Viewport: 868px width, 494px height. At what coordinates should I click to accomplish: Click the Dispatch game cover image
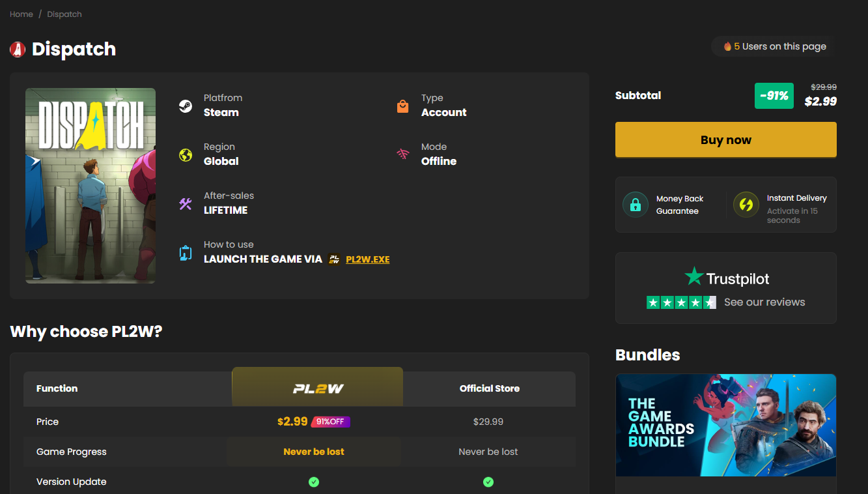(91, 186)
